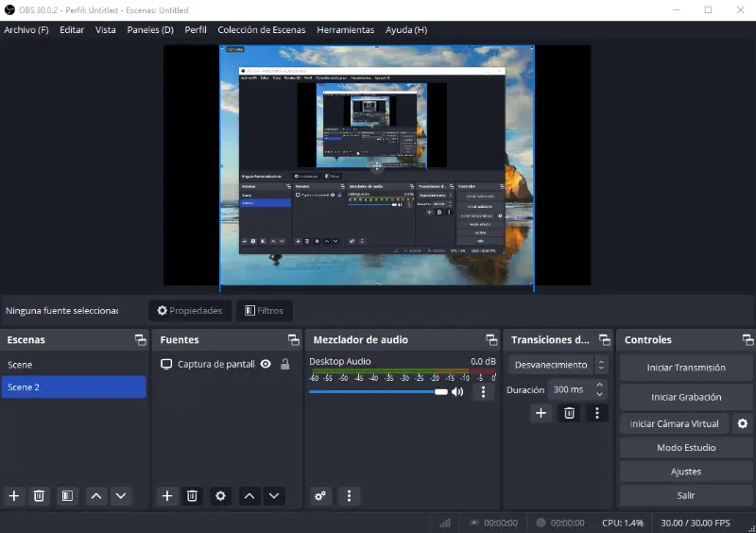Select Scene in Escenas list
Image resolution: width=756 pixels, height=533 pixels.
74,365
